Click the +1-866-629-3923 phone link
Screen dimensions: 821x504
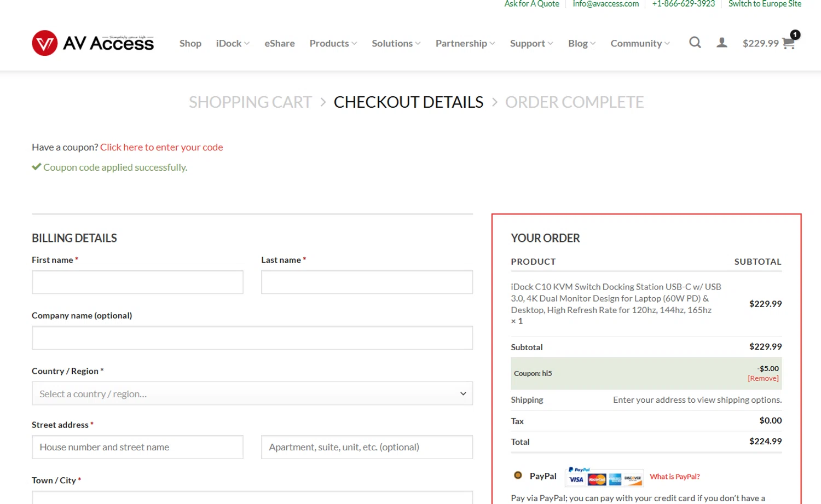[683, 4]
